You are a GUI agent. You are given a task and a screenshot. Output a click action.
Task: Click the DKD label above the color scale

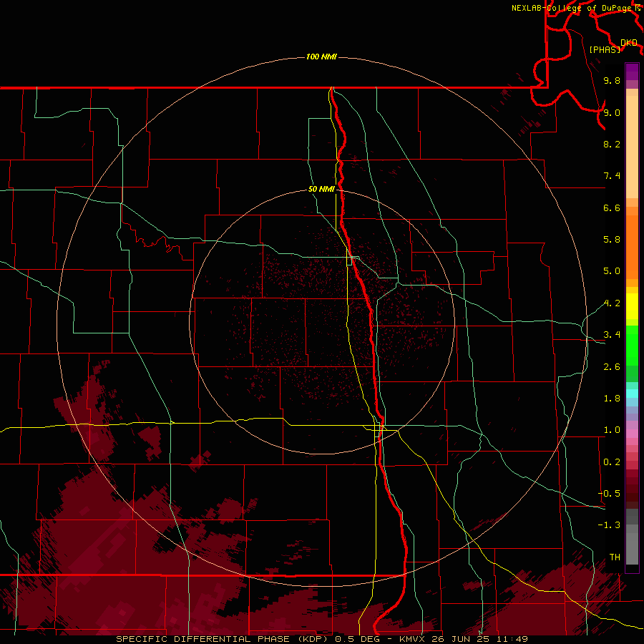628,43
